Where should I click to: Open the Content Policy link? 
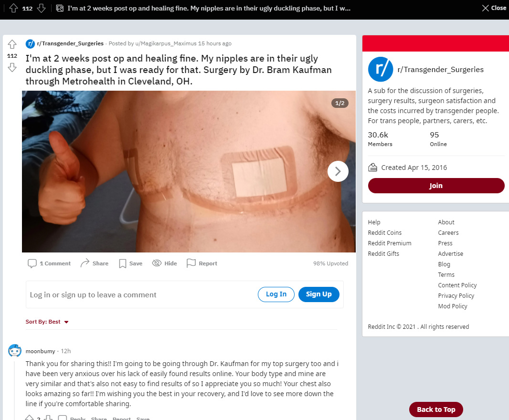(457, 285)
